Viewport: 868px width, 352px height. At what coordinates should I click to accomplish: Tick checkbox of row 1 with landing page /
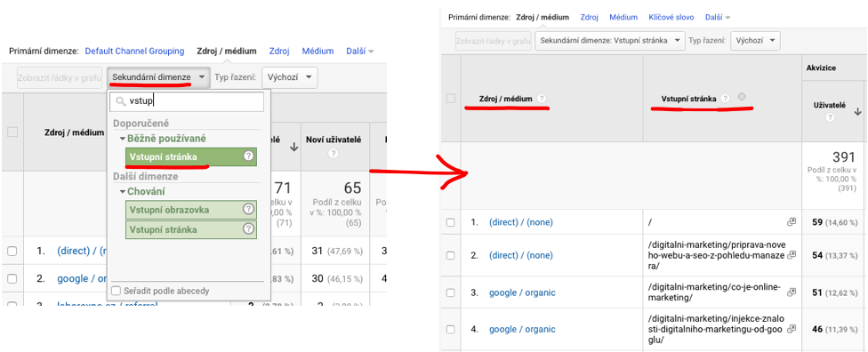coord(451,222)
